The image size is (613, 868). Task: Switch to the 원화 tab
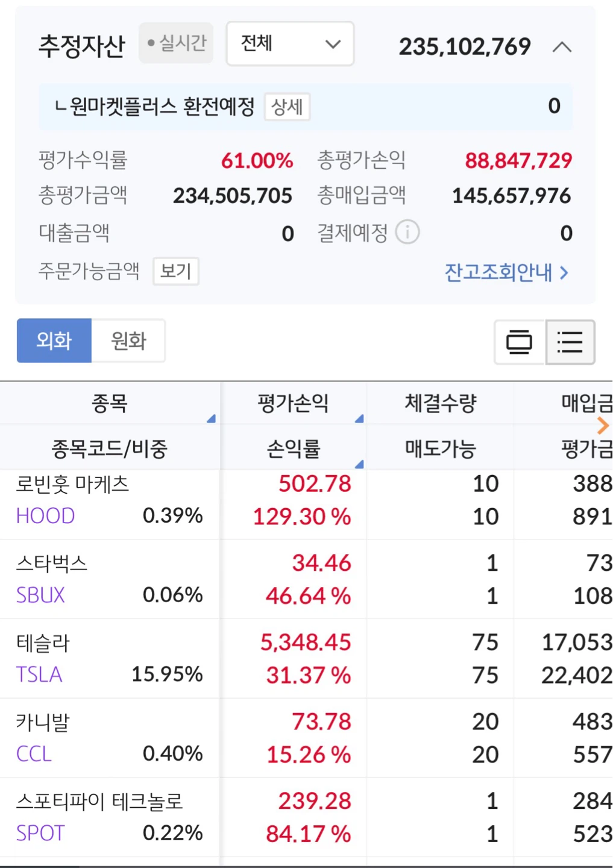click(x=128, y=341)
